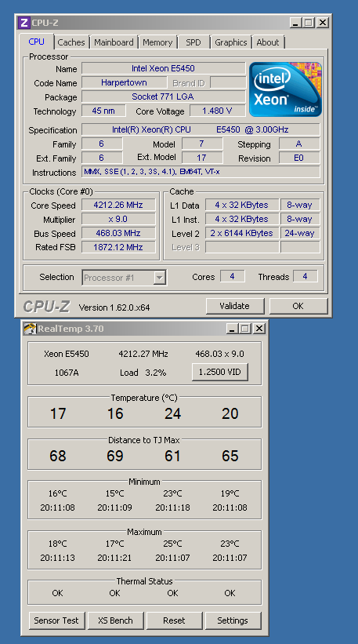Click the core temperature reading 24
Viewport: 358px width, 644px height.
[x=172, y=413]
